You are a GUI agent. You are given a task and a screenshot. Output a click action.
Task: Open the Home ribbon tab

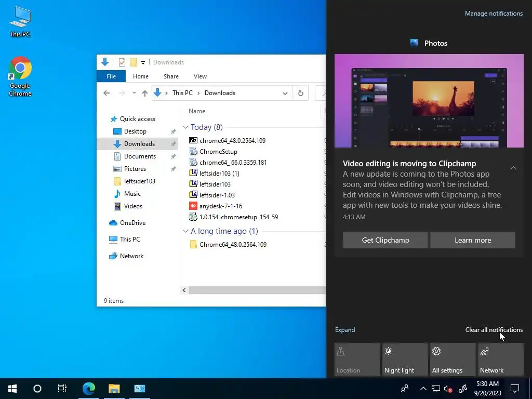(x=140, y=76)
